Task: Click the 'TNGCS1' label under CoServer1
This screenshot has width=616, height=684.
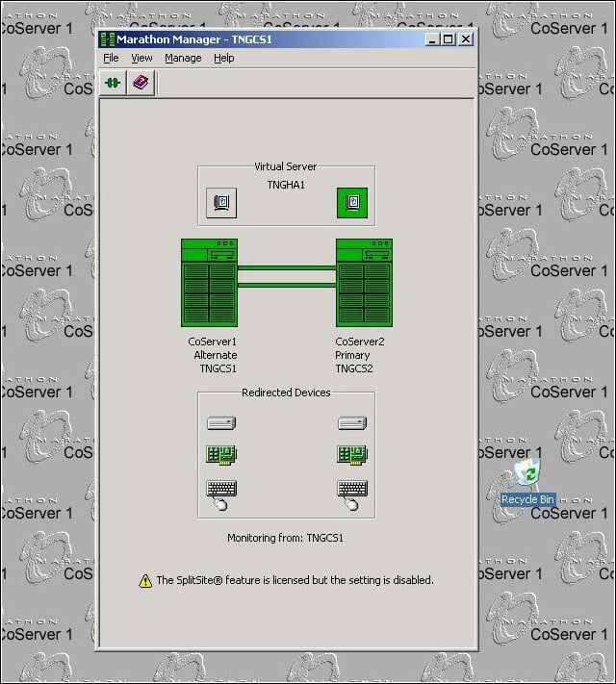Action: 218,368
